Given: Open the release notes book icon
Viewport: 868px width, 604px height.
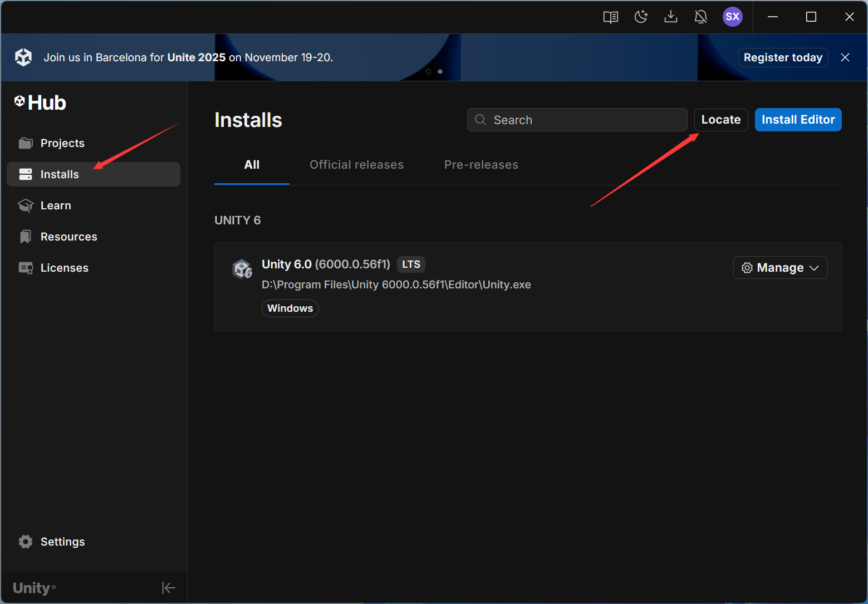Looking at the screenshot, I should (x=611, y=17).
